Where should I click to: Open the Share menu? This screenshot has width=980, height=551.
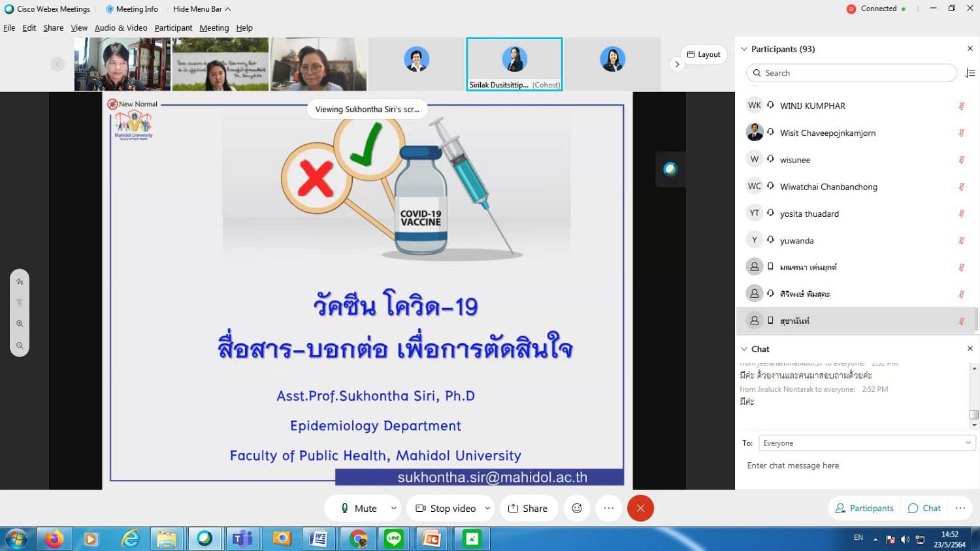54,28
